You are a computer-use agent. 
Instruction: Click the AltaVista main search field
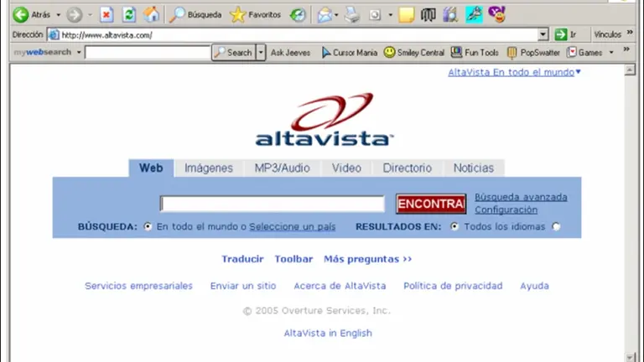click(x=273, y=204)
